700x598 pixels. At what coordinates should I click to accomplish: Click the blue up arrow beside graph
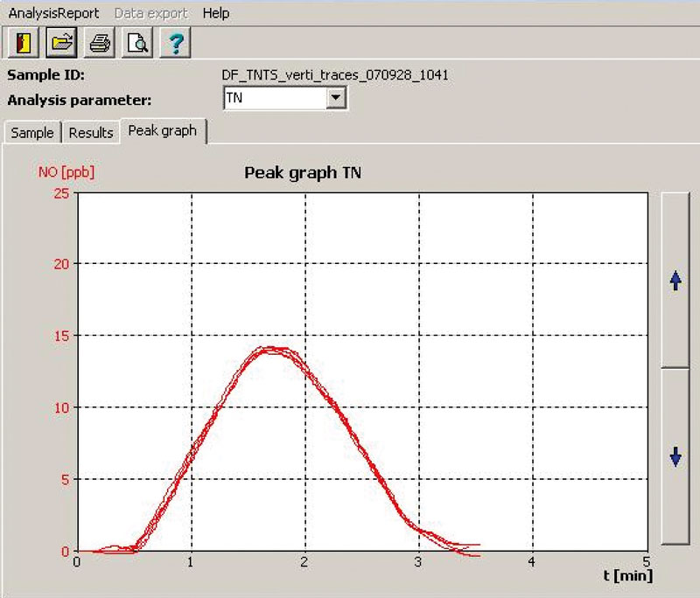[675, 281]
